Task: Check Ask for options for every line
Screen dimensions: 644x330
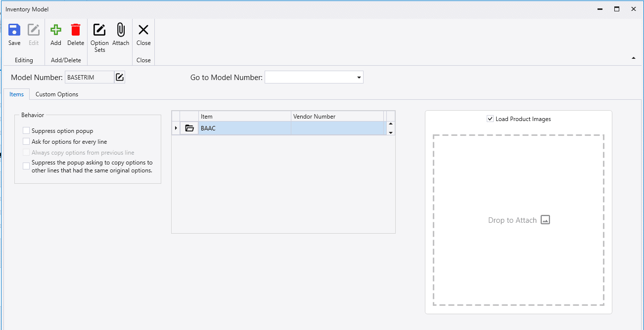Action: pyautogui.click(x=26, y=141)
